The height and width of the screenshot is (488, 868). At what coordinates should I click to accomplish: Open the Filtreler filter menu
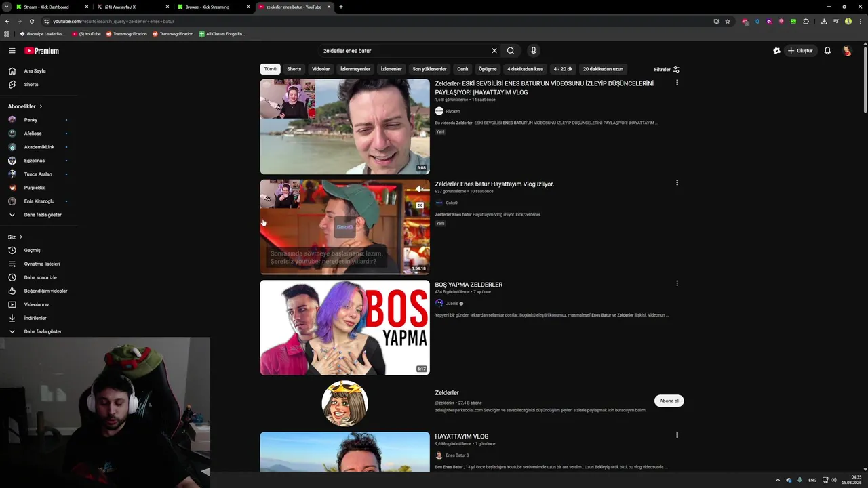coord(667,69)
